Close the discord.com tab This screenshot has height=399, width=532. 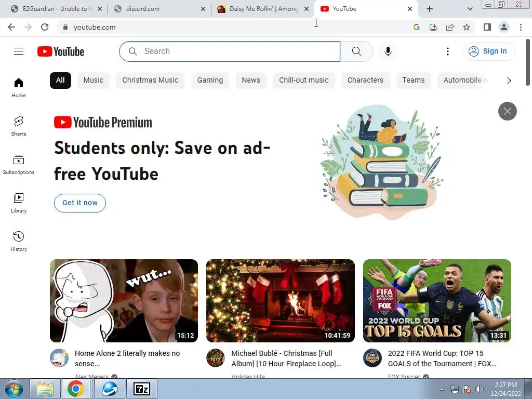[203, 9]
